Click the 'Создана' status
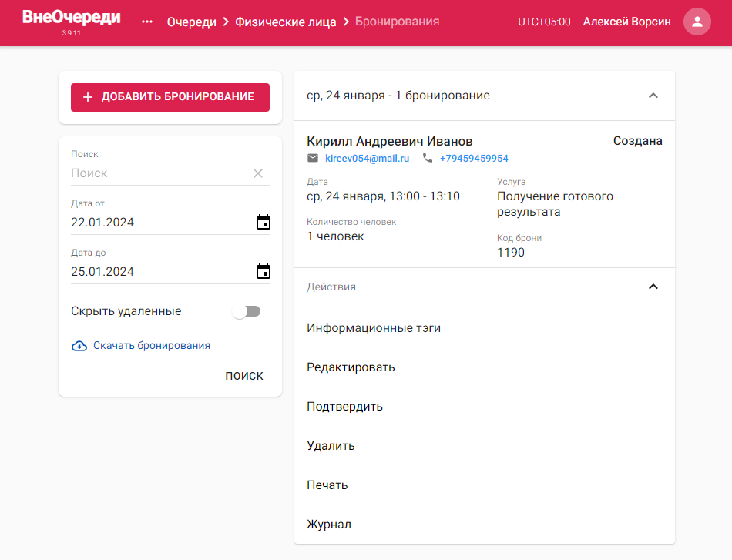Viewport: 732px width, 560px height. point(637,141)
